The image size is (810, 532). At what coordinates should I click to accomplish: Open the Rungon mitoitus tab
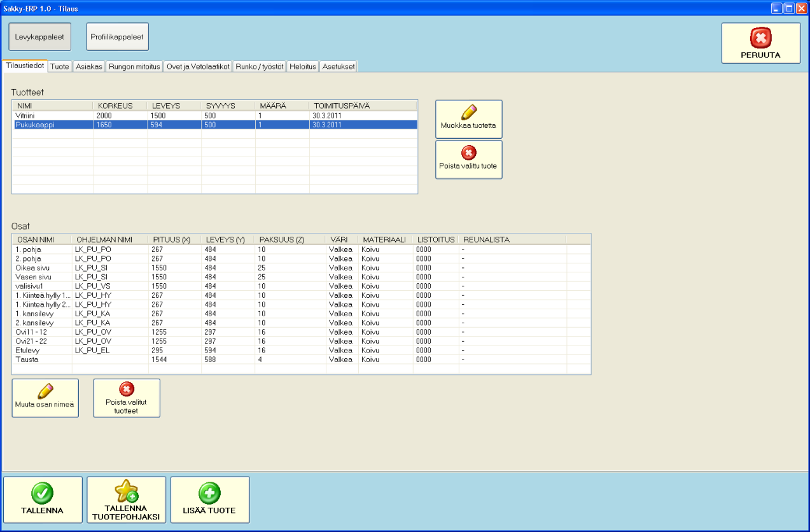[135, 66]
